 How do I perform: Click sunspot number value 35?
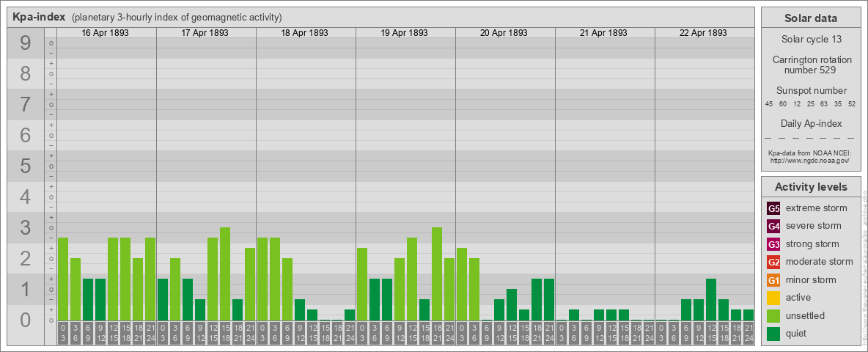[x=838, y=104]
